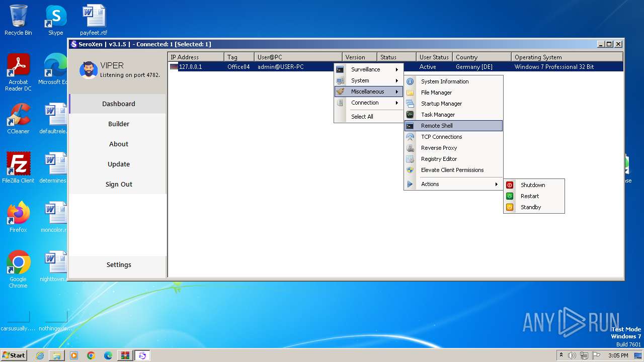The height and width of the screenshot is (362, 644).
Task: Open the FileZilla Client desktop icon
Action: (18, 168)
